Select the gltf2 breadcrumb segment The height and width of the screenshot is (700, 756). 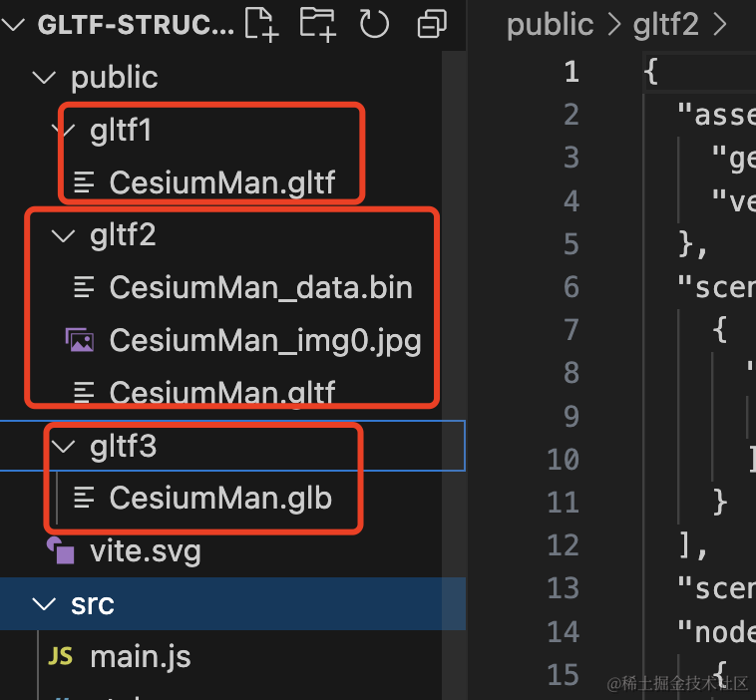[666, 25]
